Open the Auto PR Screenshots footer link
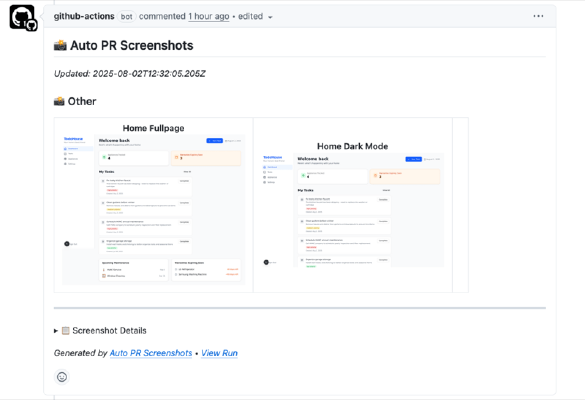Viewport: 585px width, 400px height. pyautogui.click(x=151, y=353)
